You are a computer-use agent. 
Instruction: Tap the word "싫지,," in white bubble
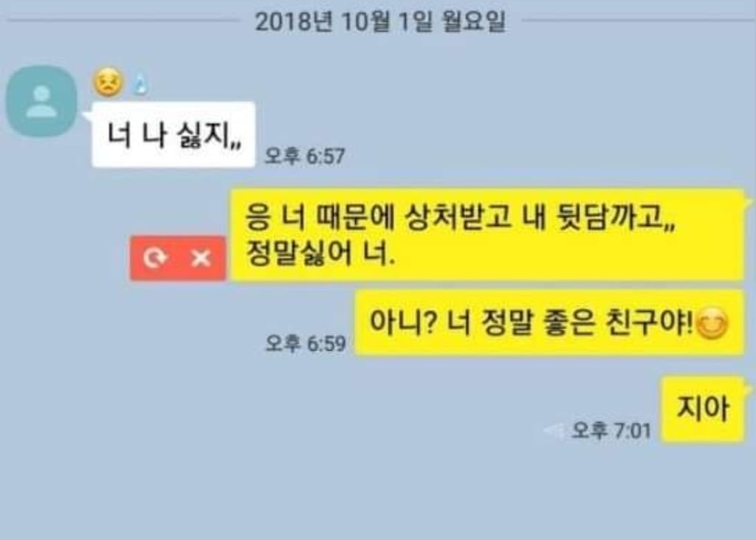[x=209, y=134]
